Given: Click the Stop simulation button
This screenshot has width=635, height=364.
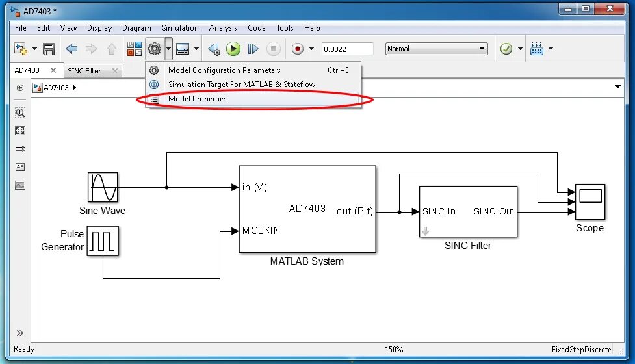Looking at the screenshot, I should tap(274, 49).
